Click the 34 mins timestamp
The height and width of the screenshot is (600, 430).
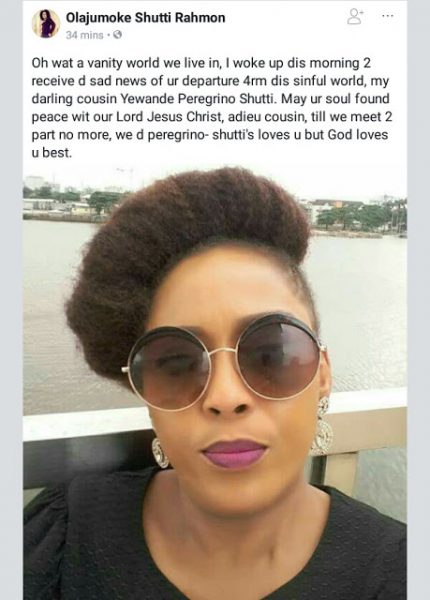(x=85, y=35)
